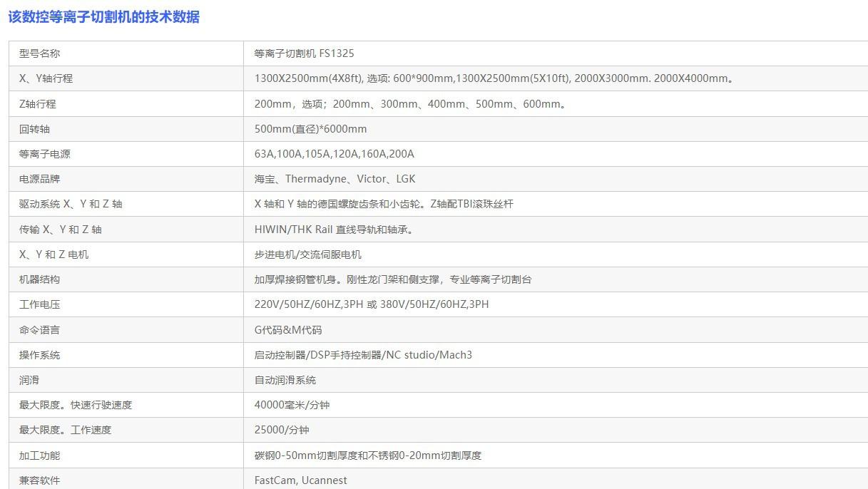Click the 500mm(直径)*6000mm rotary axis value
Screen dimensions: 868x489
[310, 129]
